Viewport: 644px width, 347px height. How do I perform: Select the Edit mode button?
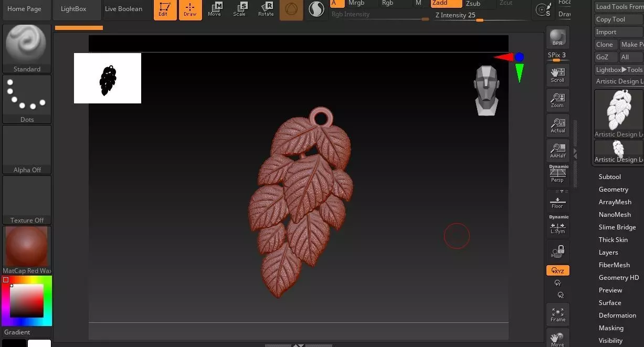pyautogui.click(x=165, y=10)
